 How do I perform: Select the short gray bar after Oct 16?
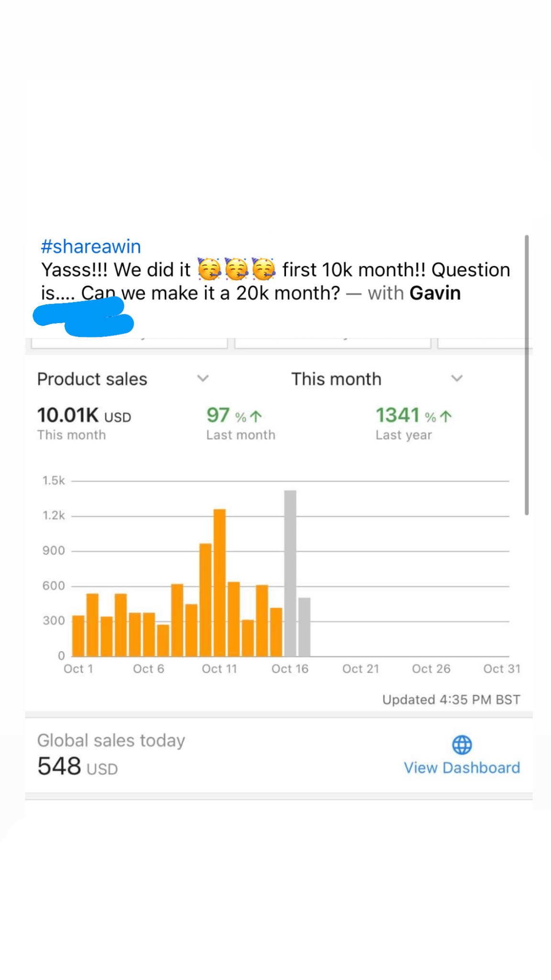[304, 627]
